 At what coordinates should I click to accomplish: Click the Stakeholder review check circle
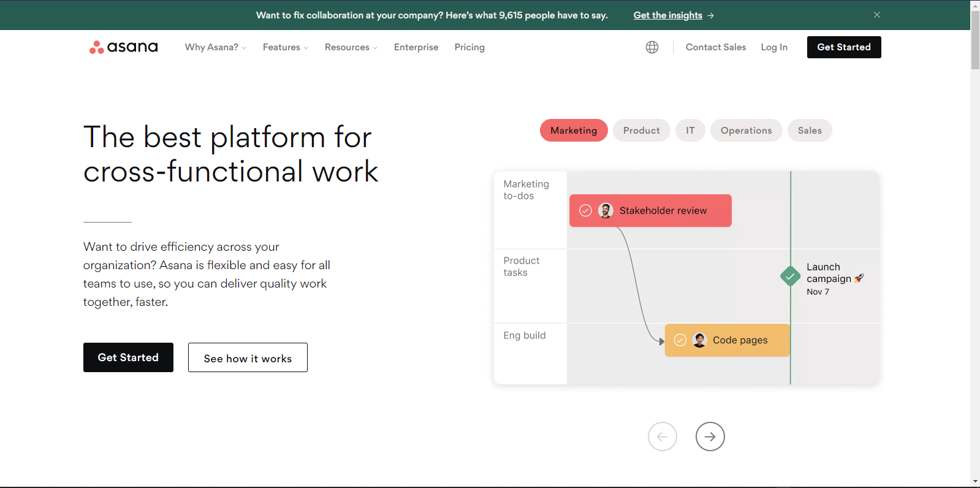(x=585, y=211)
